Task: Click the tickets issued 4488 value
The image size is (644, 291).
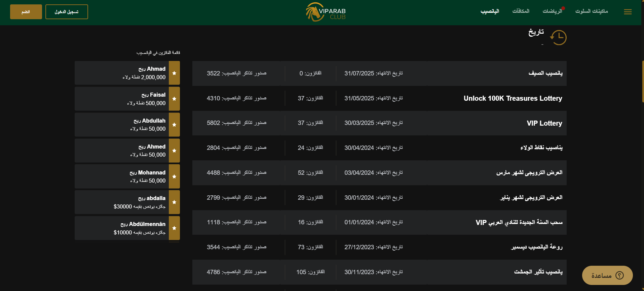Action: [214, 173]
